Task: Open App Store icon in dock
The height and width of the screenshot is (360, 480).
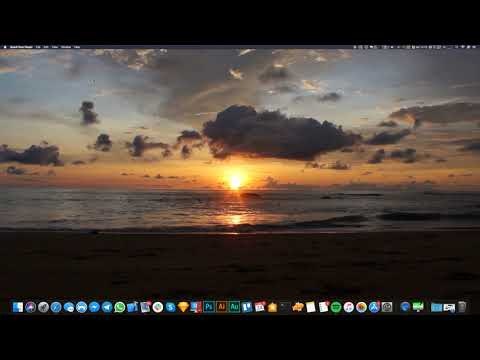Action: [374, 307]
